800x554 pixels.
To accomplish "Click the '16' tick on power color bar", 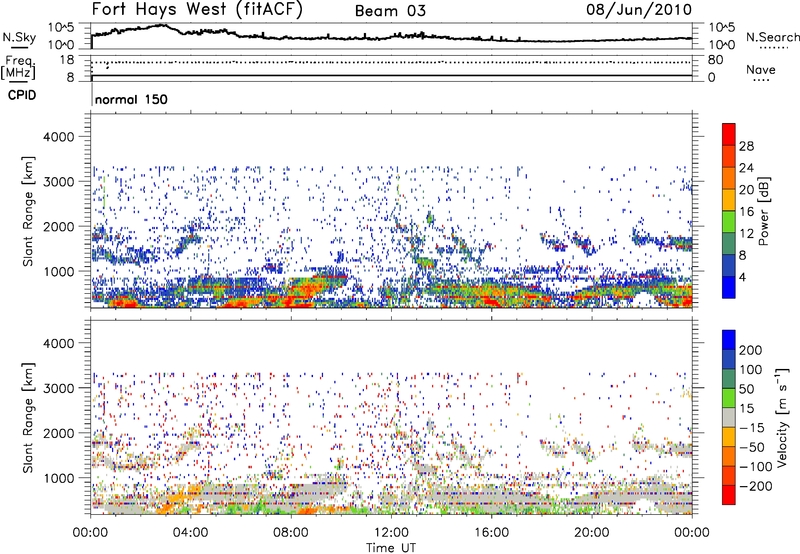I will [x=746, y=212].
